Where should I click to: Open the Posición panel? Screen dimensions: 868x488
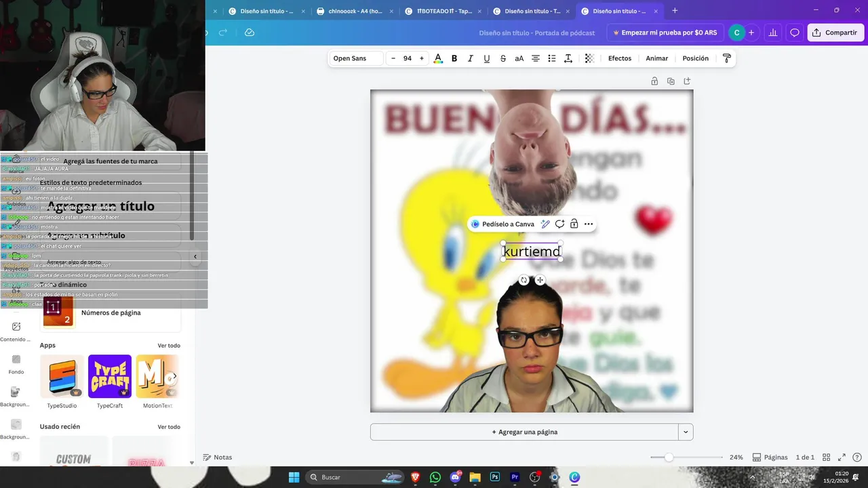point(696,58)
